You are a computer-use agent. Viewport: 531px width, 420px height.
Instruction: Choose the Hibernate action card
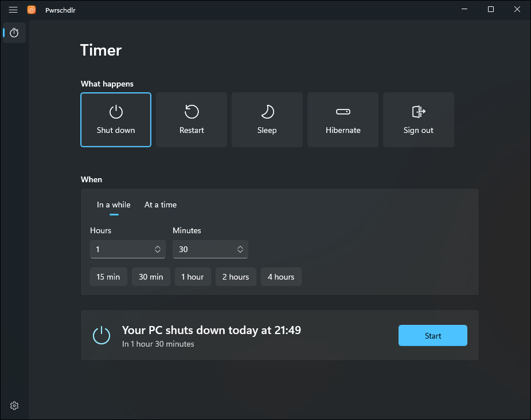pos(343,120)
